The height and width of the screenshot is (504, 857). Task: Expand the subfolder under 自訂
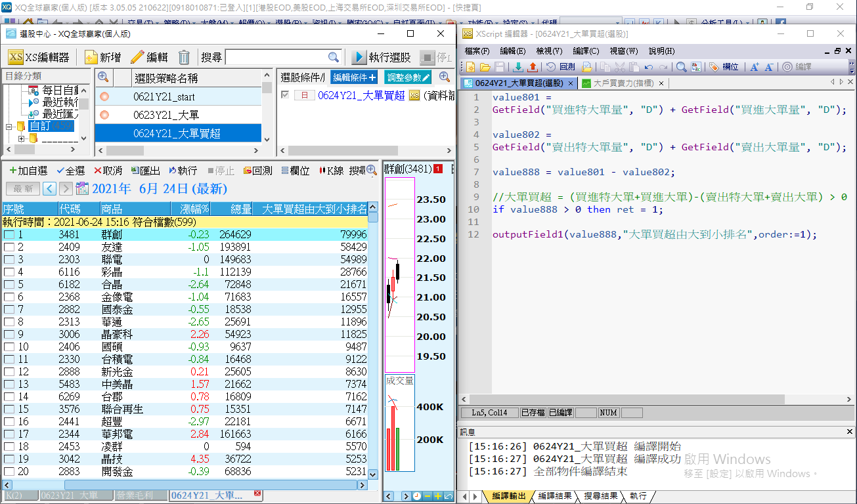tap(21, 138)
